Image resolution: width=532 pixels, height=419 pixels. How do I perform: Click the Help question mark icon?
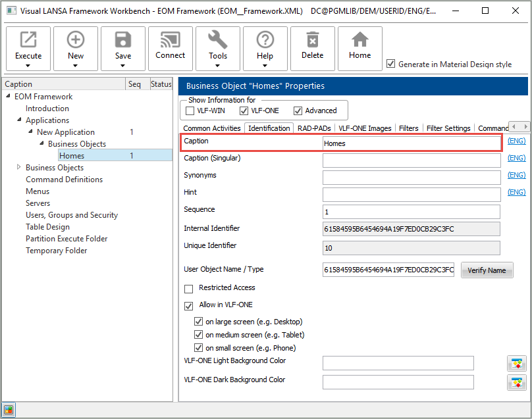[x=265, y=39]
